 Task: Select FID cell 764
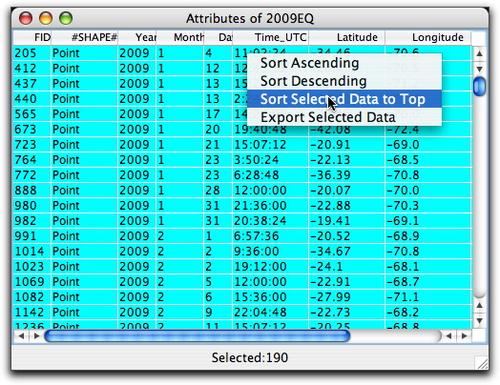click(x=32, y=160)
